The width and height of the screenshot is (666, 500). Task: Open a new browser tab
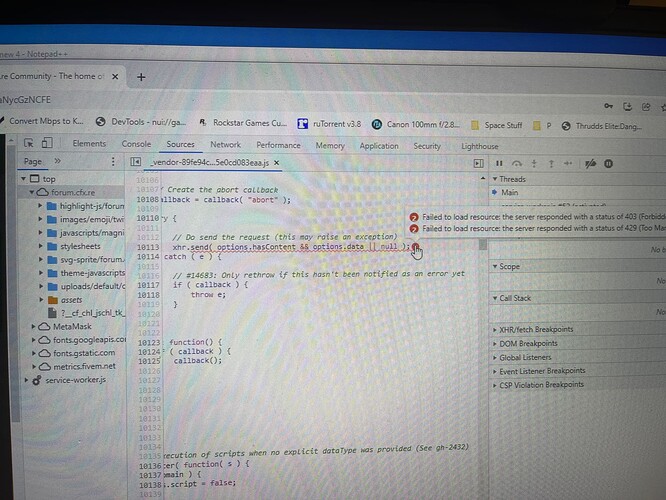coord(141,77)
